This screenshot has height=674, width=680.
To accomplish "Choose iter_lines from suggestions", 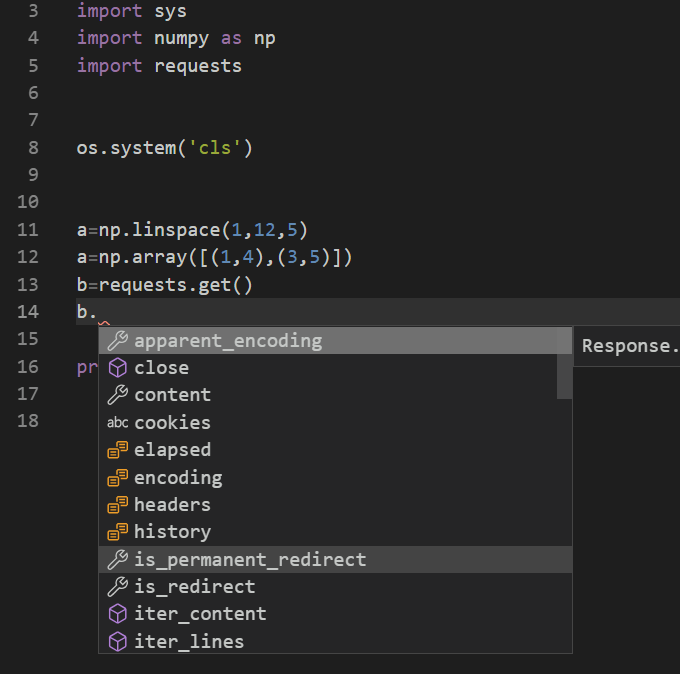I will (335, 641).
